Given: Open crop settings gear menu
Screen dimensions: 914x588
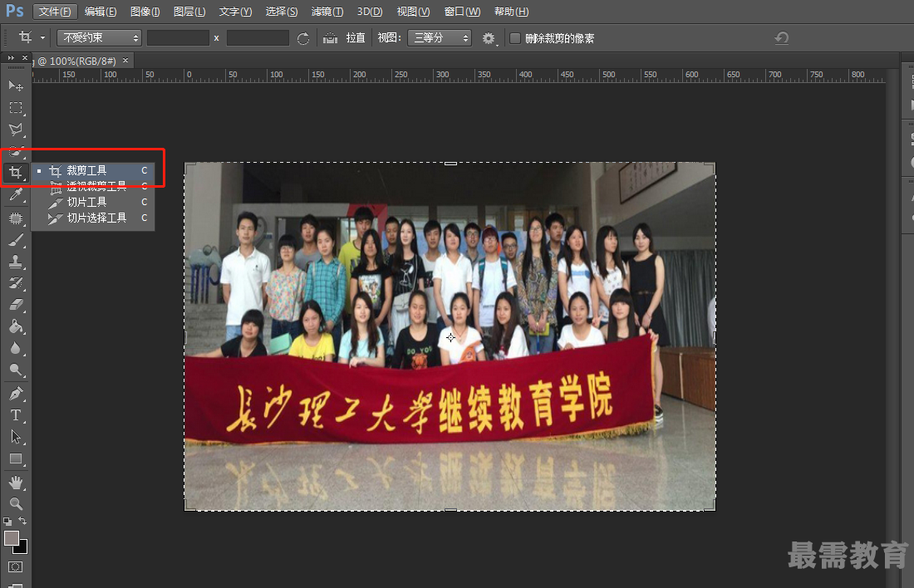Looking at the screenshot, I should pos(489,38).
